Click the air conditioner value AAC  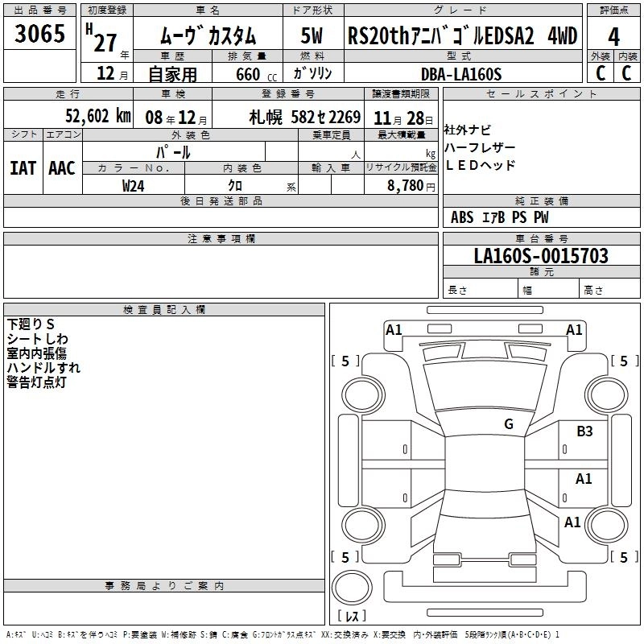[x=62, y=168]
